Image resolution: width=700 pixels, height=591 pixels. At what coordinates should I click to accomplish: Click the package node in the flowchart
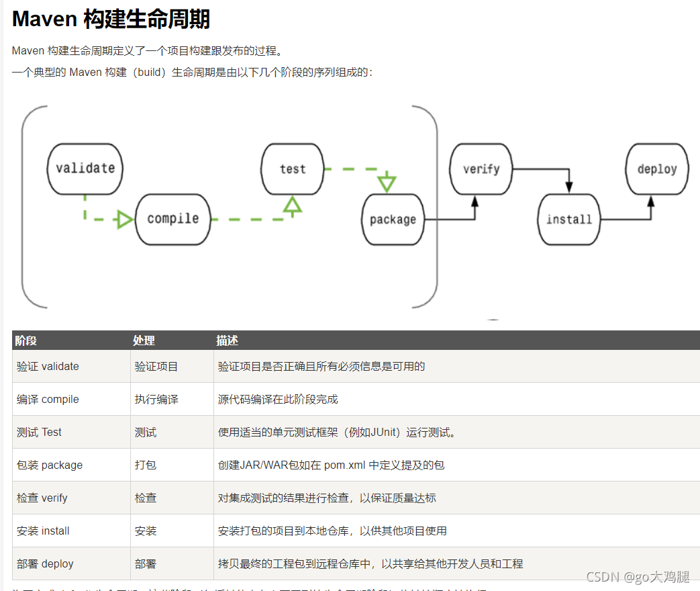393,219
